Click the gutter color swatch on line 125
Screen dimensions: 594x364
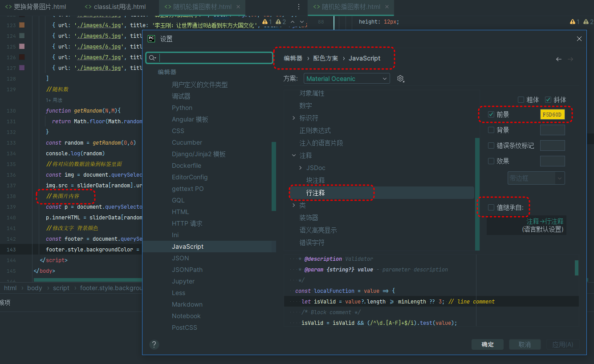coord(22,47)
